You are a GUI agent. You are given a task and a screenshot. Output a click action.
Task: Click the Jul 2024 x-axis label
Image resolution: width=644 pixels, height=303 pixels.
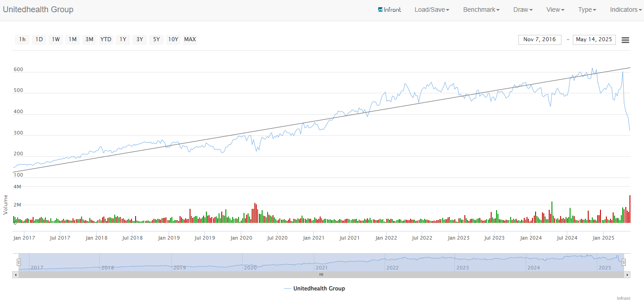[x=567, y=238]
